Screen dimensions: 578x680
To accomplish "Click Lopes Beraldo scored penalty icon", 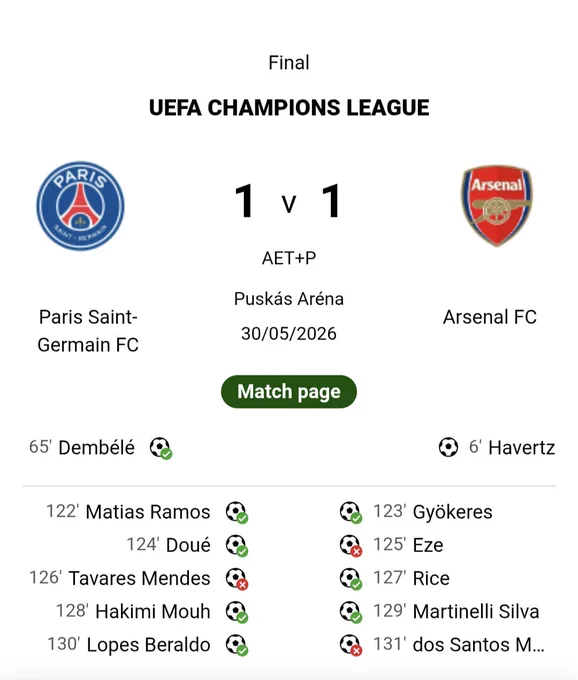I will (x=237, y=645).
